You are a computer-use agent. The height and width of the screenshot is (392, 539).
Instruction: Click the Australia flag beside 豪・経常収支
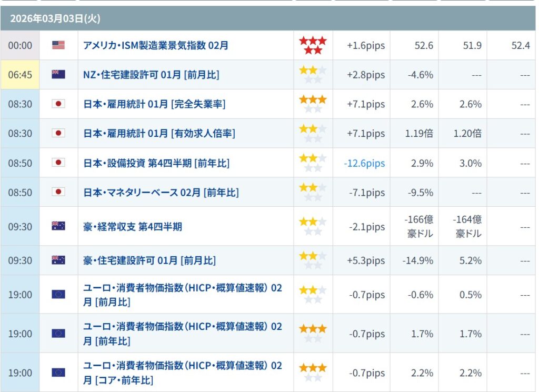(58, 226)
